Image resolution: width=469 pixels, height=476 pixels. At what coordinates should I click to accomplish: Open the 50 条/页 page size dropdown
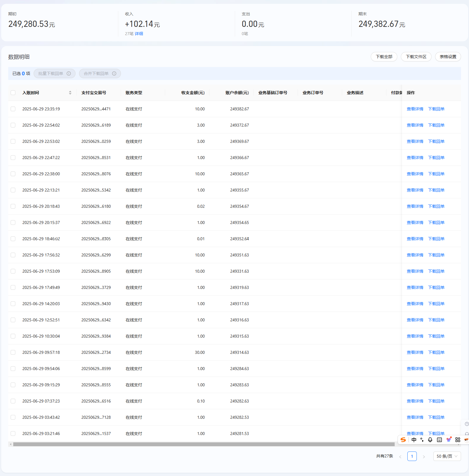(x=447, y=456)
